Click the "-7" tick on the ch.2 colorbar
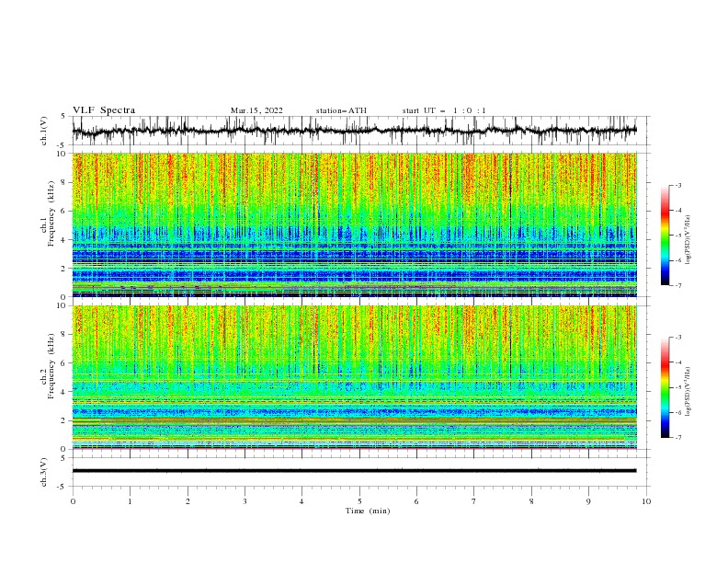 pyautogui.click(x=677, y=438)
